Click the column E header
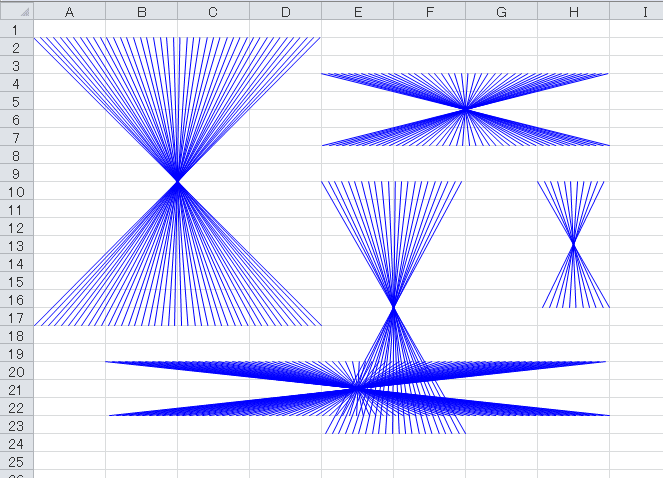 click(x=357, y=11)
